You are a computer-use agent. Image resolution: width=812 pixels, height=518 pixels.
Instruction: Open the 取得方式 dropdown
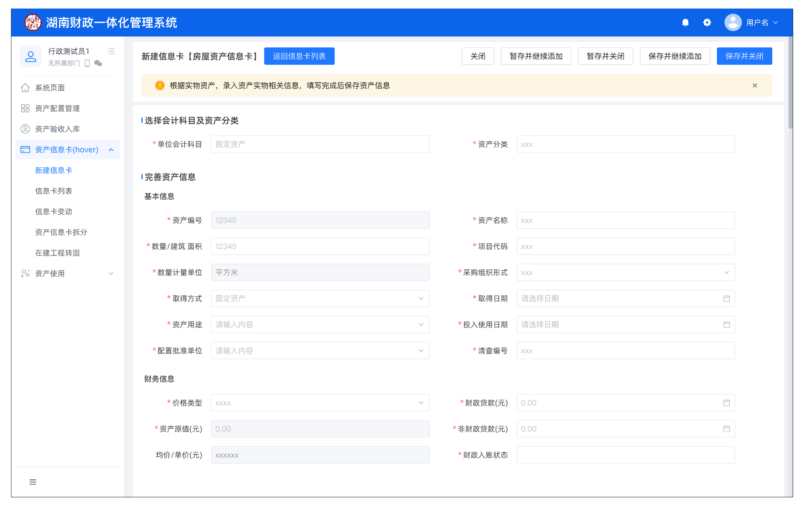pos(320,298)
